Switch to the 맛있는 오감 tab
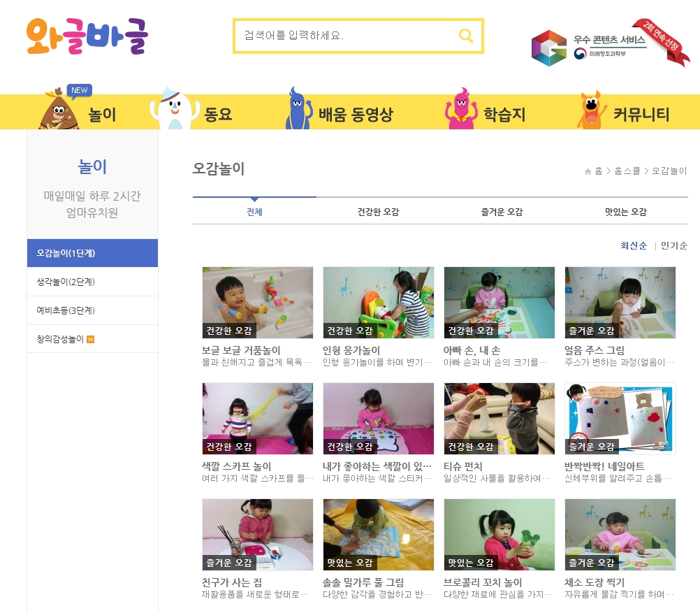Viewport: 700px width, 613px height. (x=626, y=212)
